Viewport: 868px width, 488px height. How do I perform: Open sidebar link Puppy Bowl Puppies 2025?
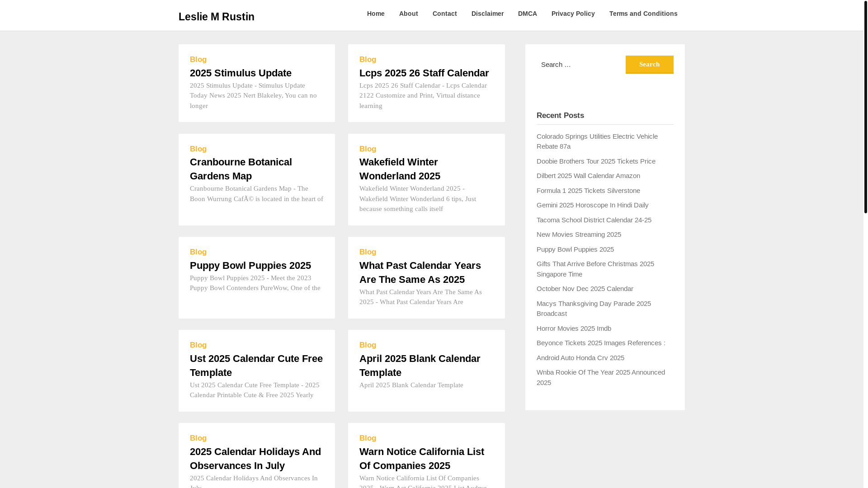pyautogui.click(x=575, y=249)
